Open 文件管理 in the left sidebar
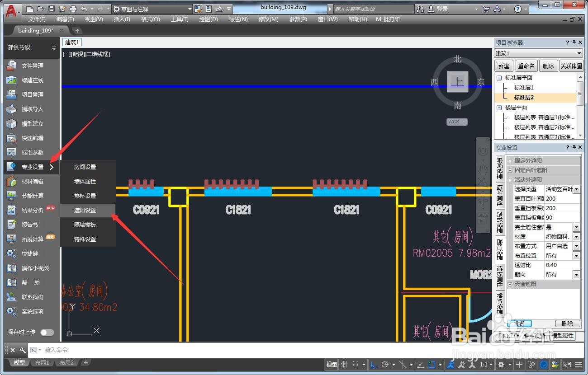 (31, 66)
